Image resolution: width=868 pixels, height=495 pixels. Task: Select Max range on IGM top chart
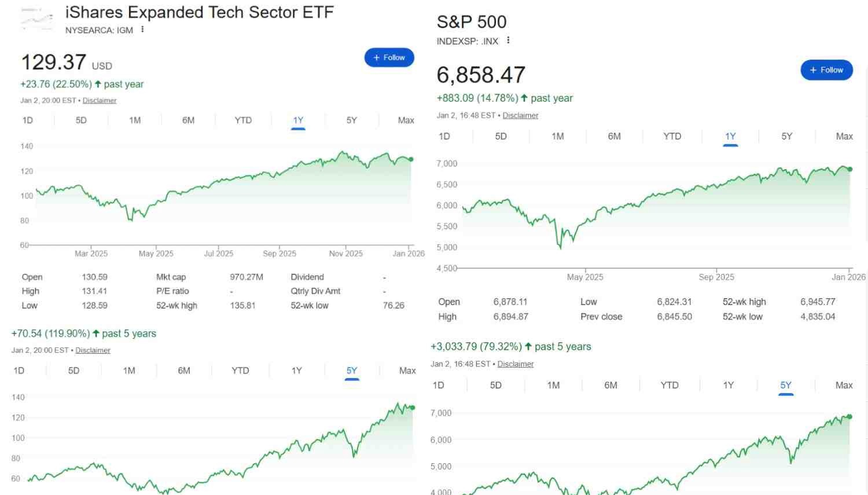click(406, 120)
